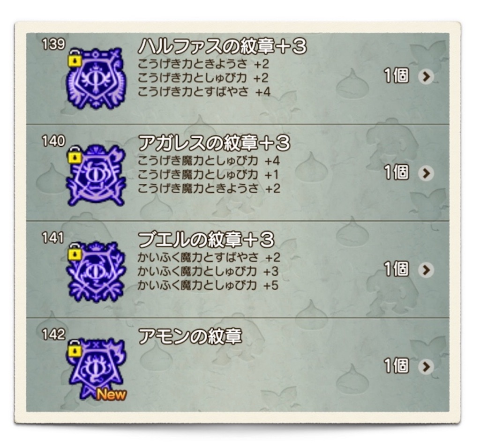
Task: Open the ブエルの紋章+3 title
Action: point(206,239)
